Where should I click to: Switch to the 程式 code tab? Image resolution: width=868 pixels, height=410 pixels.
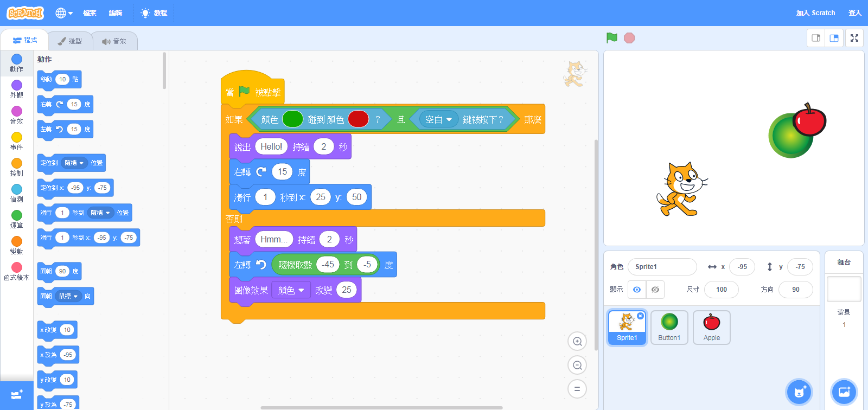tap(25, 40)
